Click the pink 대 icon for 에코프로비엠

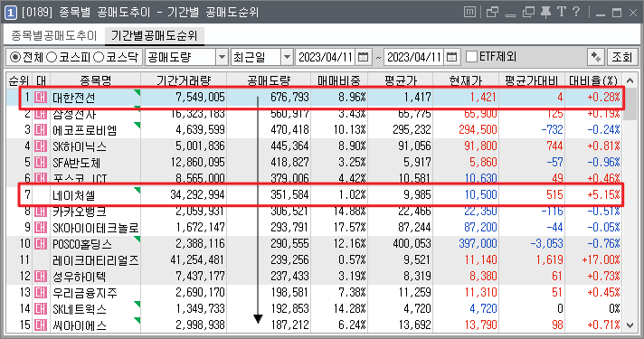40,130
